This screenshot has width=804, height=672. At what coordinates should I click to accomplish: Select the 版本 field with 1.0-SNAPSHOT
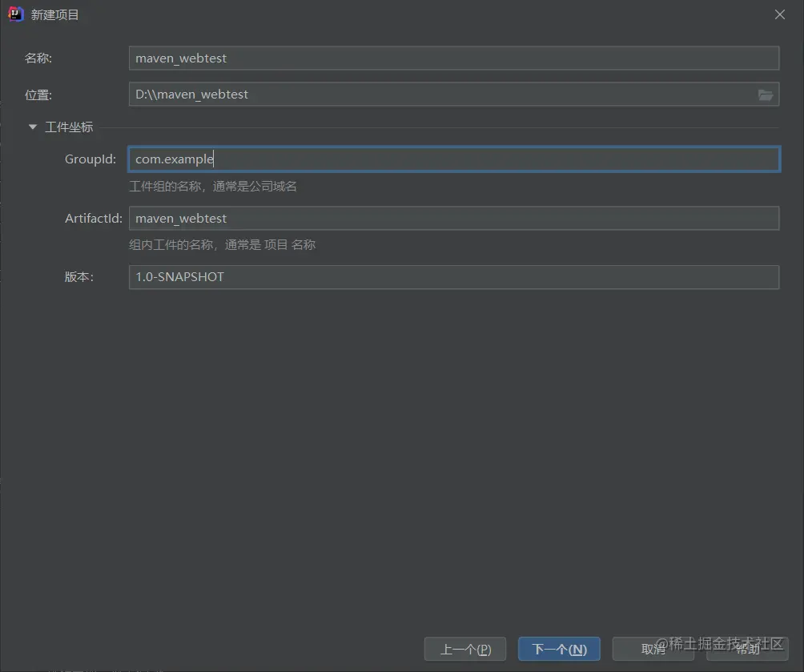[x=454, y=277]
